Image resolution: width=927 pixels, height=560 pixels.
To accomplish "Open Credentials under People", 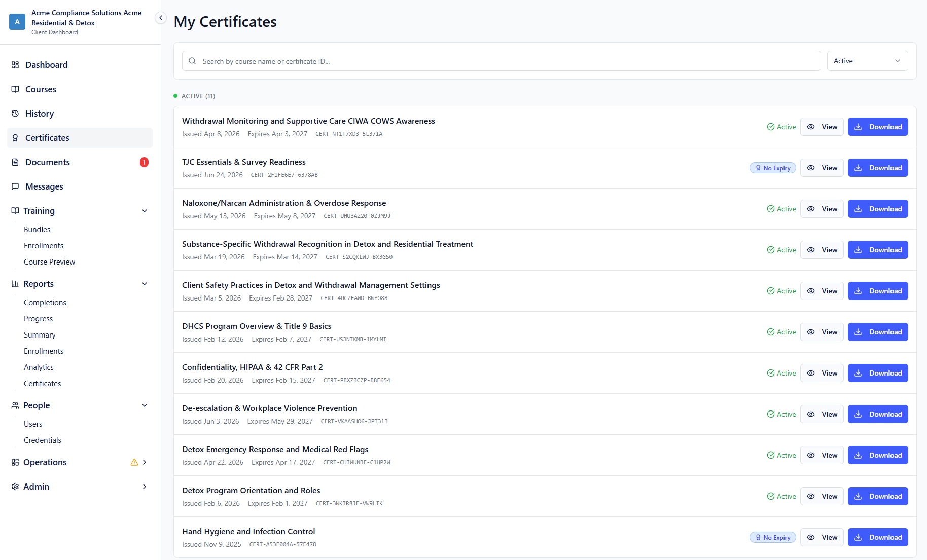I will 42,440.
